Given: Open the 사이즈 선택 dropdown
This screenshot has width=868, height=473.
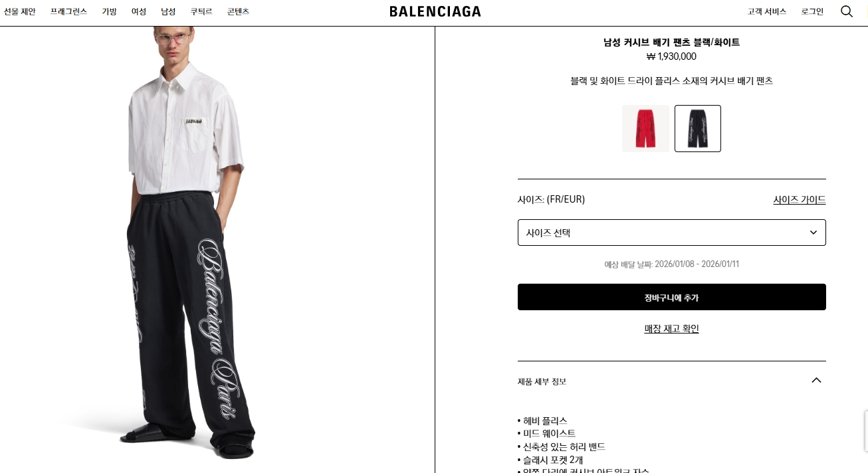Looking at the screenshot, I should point(671,233).
